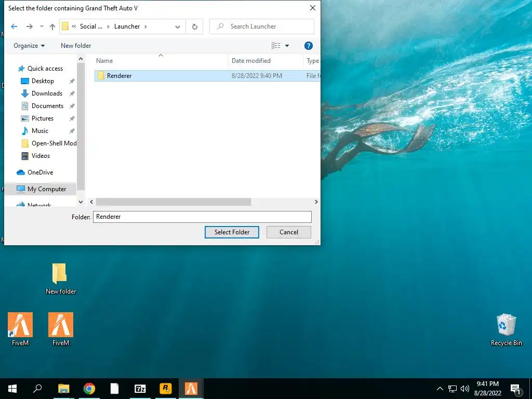Open network status tray icon
The width and height of the screenshot is (532, 399).
coord(453,389)
